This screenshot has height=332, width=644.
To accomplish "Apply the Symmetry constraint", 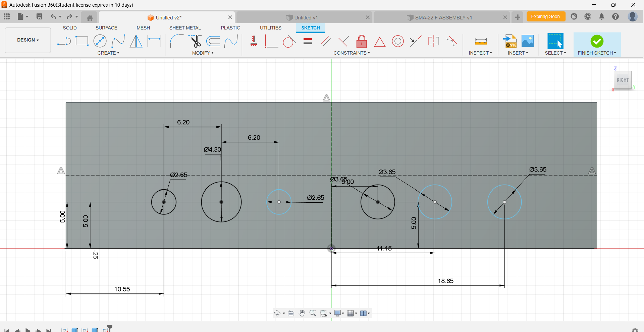I will tap(434, 41).
